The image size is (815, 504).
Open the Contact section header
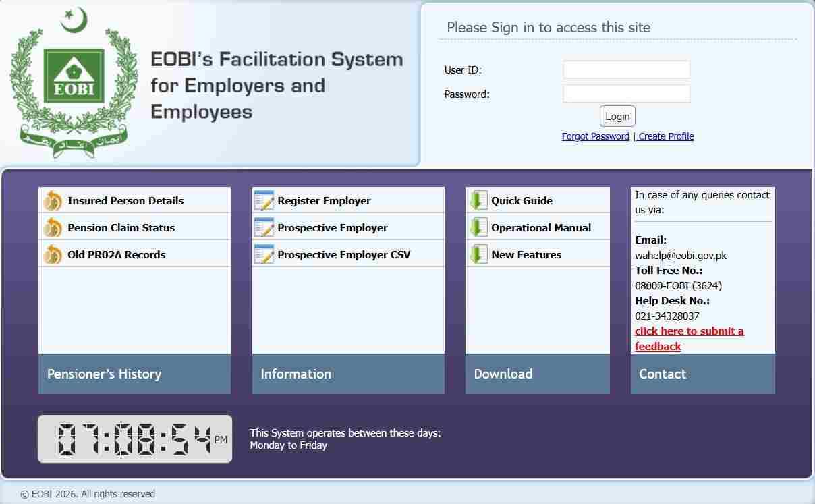(662, 374)
